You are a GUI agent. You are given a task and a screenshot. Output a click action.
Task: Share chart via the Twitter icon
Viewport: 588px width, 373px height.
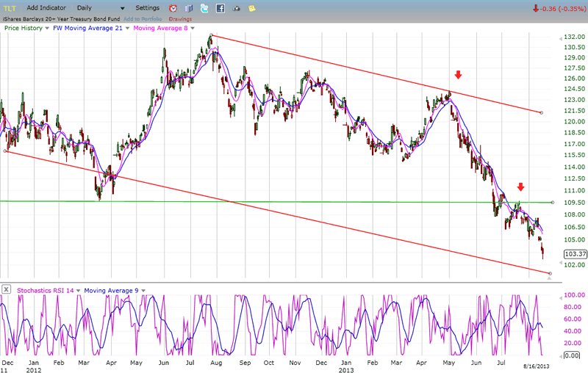205,8
